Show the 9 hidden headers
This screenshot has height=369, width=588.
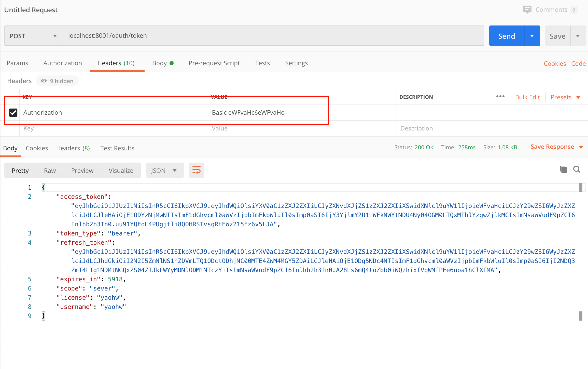coord(57,81)
